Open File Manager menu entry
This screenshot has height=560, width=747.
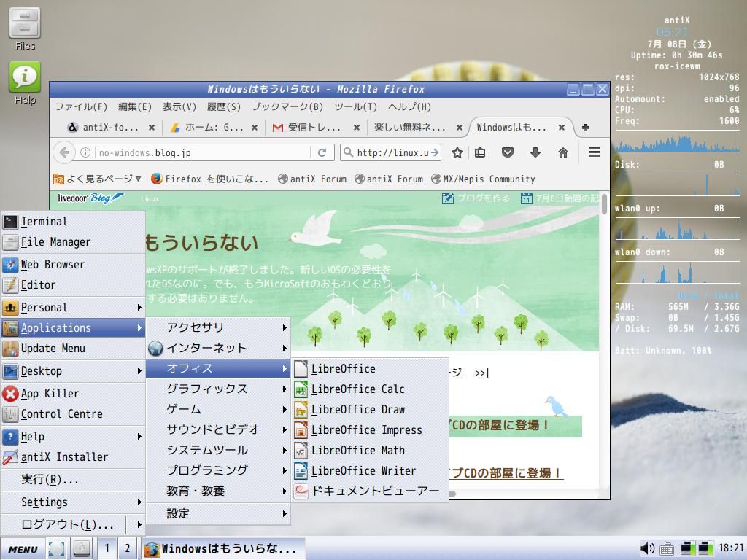pos(73,242)
